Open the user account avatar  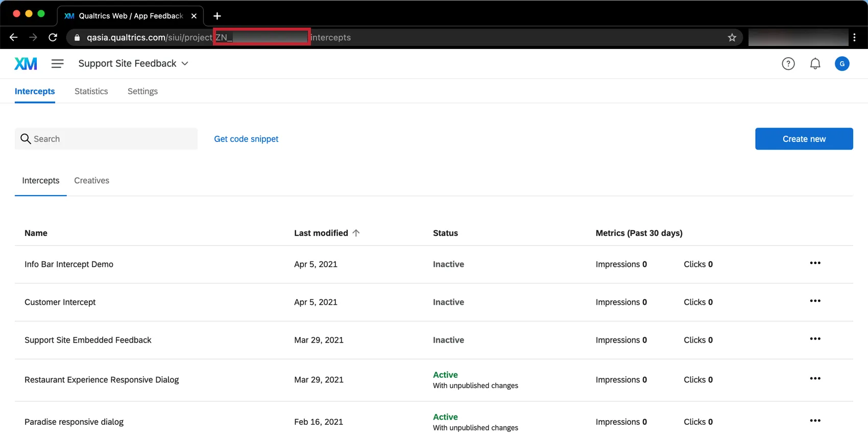pyautogui.click(x=841, y=64)
